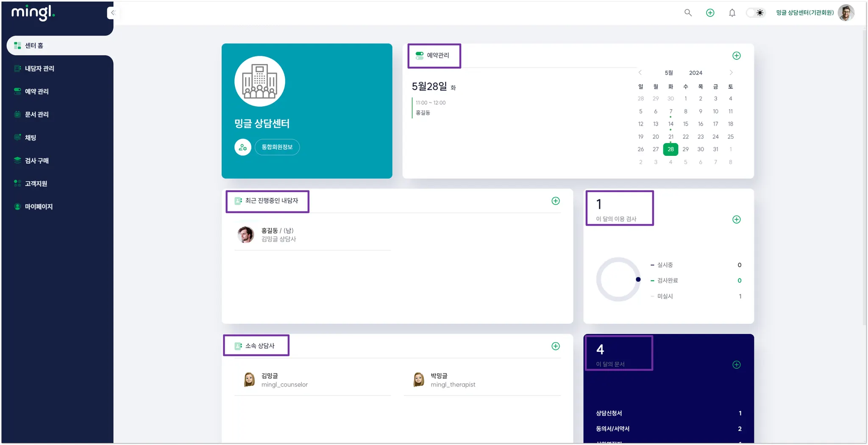The height and width of the screenshot is (445, 868).
Task: Click the 밍글 상담센터(기관회원) account name
Action: (805, 13)
